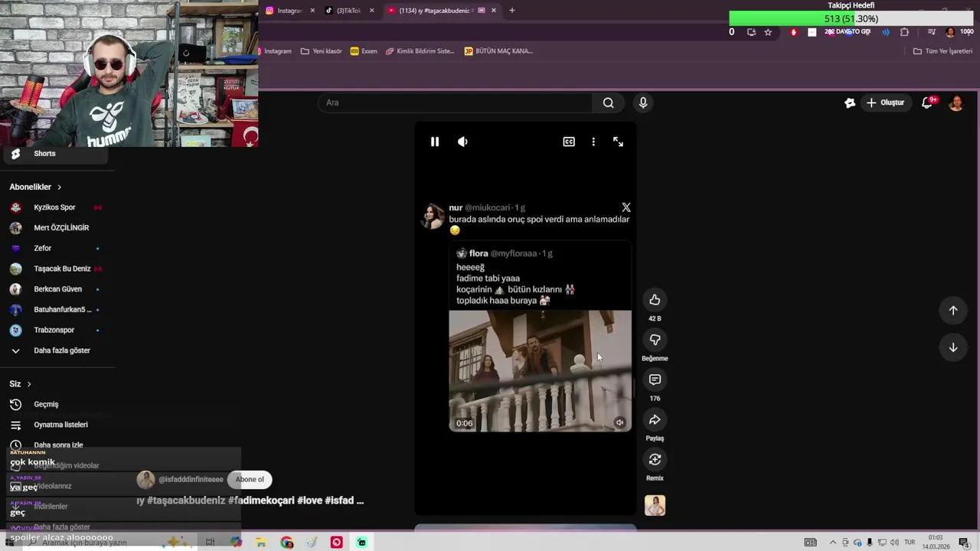Subscribe with the Abone ol button
The height and width of the screenshot is (551, 980).
pos(250,479)
